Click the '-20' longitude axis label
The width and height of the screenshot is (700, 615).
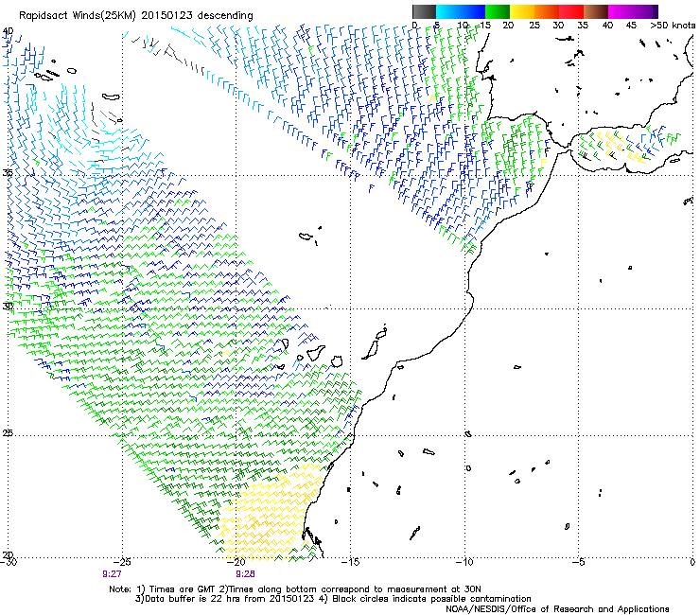tap(236, 562)
